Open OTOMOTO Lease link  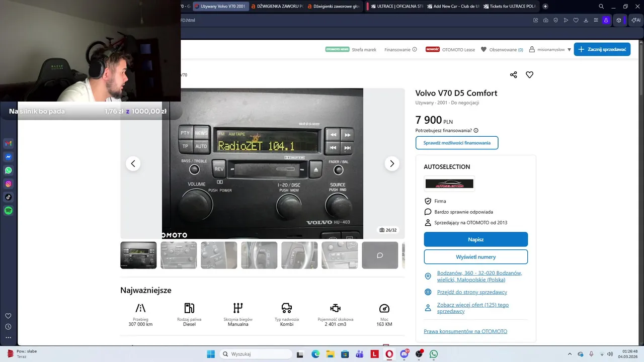[458, 50]
